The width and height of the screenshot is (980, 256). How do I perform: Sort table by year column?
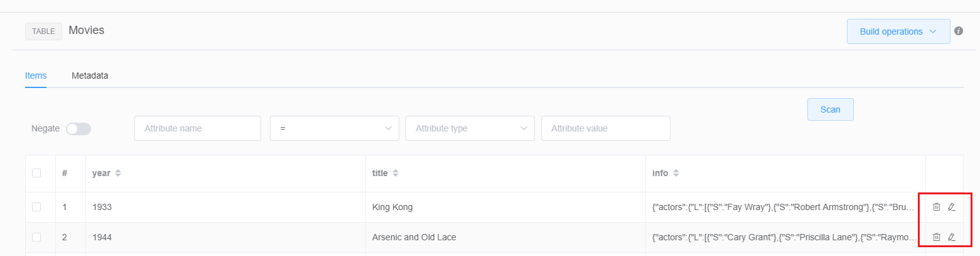click(x=117, y=173)
